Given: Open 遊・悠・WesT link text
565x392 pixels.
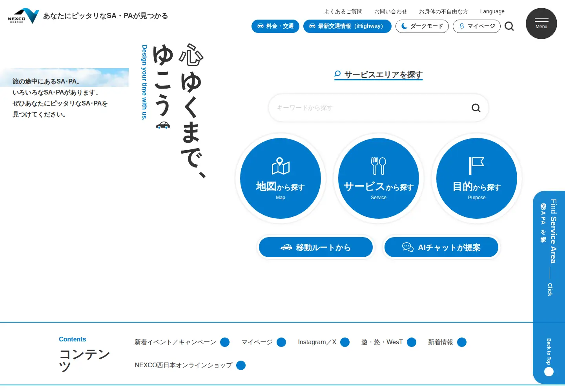Looking at the screenshot, I should 382,342.
